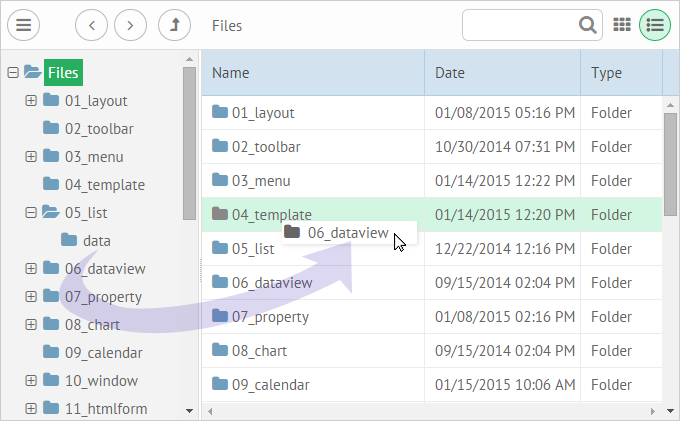Click date 01/15/2015 10:06 AM cell
The height and width of the screenshot is (421, 680).
pyautogui.click(x=503, y=385)
